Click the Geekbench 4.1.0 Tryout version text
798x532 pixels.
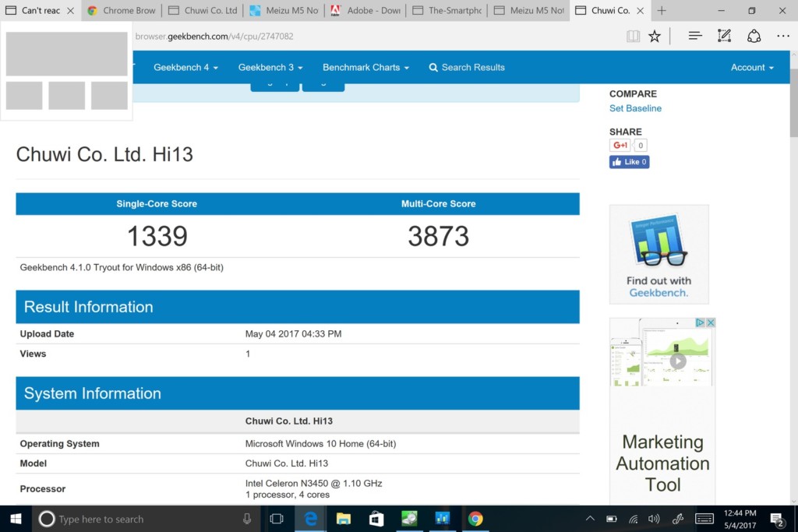(122, 267)
